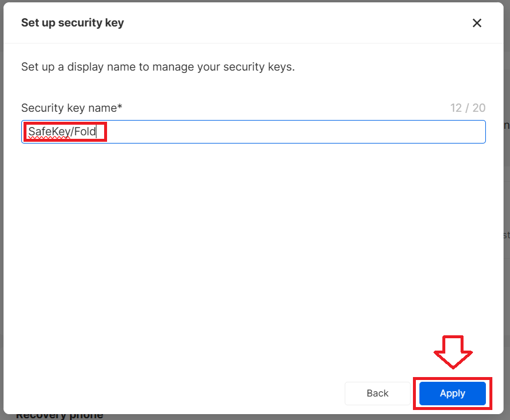Click the dimmed backdrop left of 'Recovery phone'
The height and width of the screenshot is (420, 510).
point(7,415)
